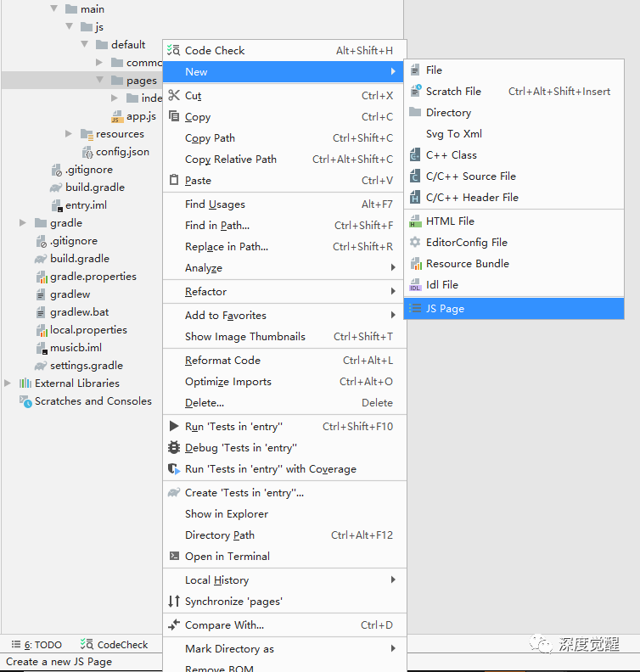Select gradle.properties file in tree

[x=93, y=277]
